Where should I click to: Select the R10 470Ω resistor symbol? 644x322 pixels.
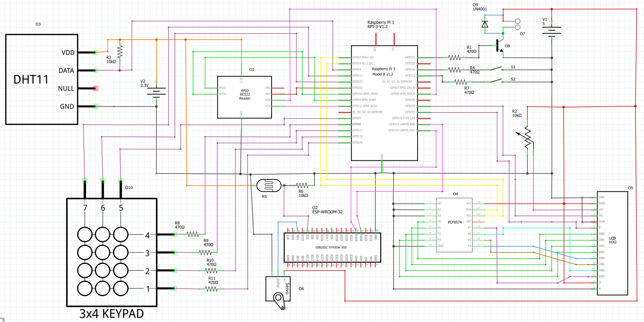211,271
